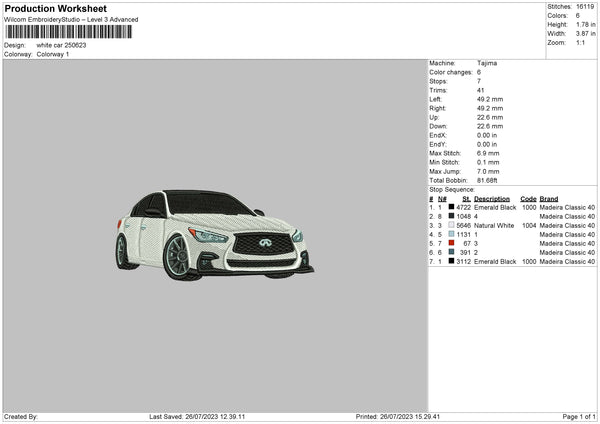Click the Brand column header

tap(548, 198)
